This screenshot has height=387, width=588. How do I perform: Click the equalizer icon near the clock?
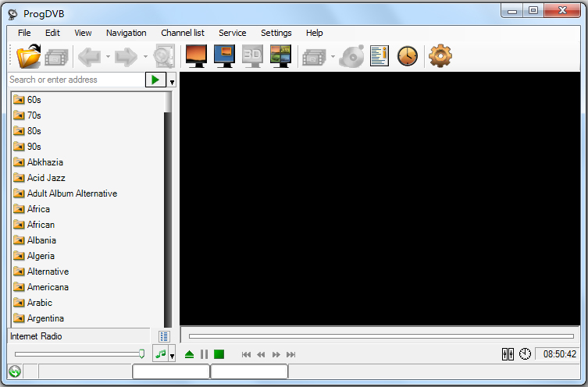pos(508,354)
